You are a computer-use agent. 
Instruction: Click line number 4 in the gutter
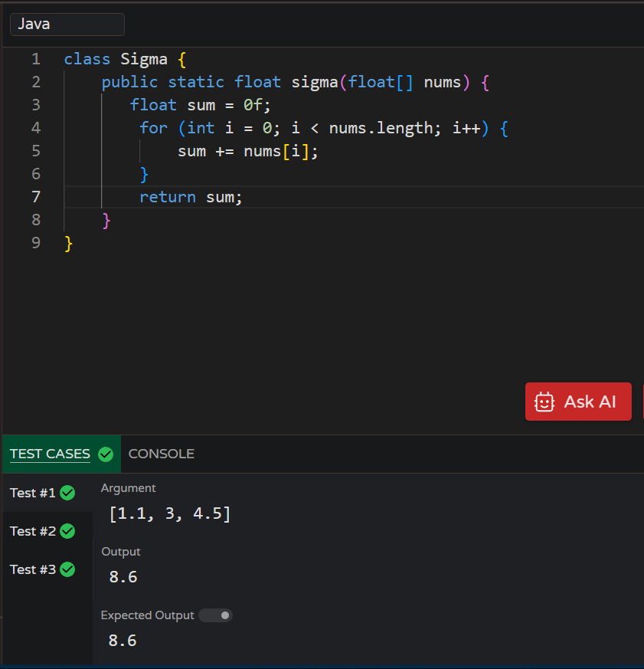click(x=35, y=127)
